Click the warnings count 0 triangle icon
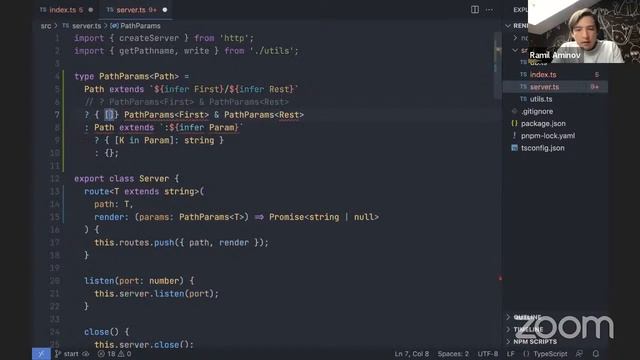Viewport: 640px width, 360px height. (121, 354)
